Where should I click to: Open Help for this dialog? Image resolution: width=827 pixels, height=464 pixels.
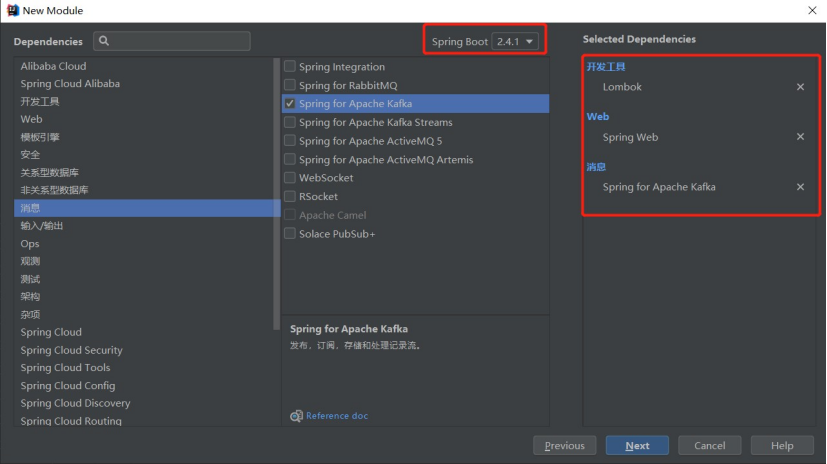coord(782,446)
